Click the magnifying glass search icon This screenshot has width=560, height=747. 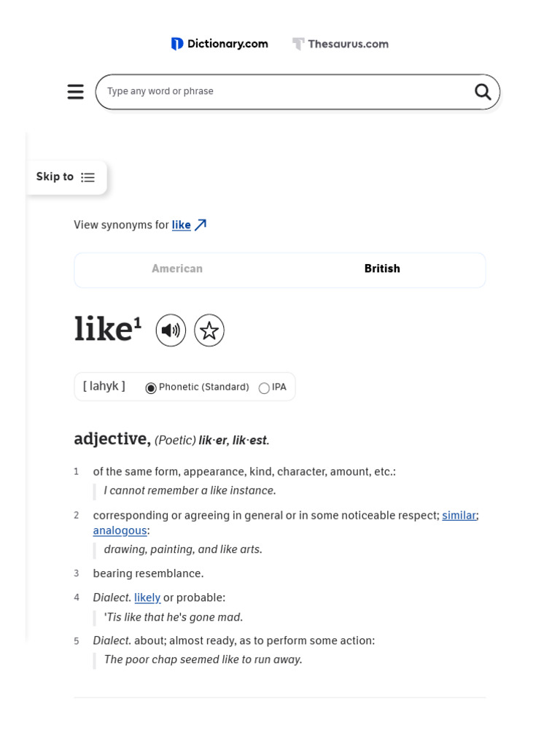[x=483, y=92]
